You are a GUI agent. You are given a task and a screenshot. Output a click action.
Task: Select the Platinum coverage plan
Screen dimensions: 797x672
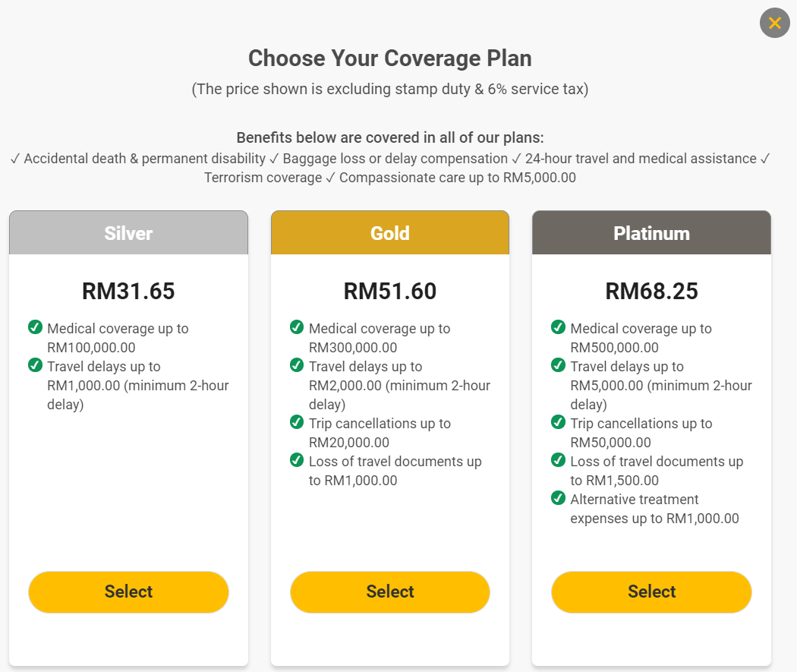[651, 592]
